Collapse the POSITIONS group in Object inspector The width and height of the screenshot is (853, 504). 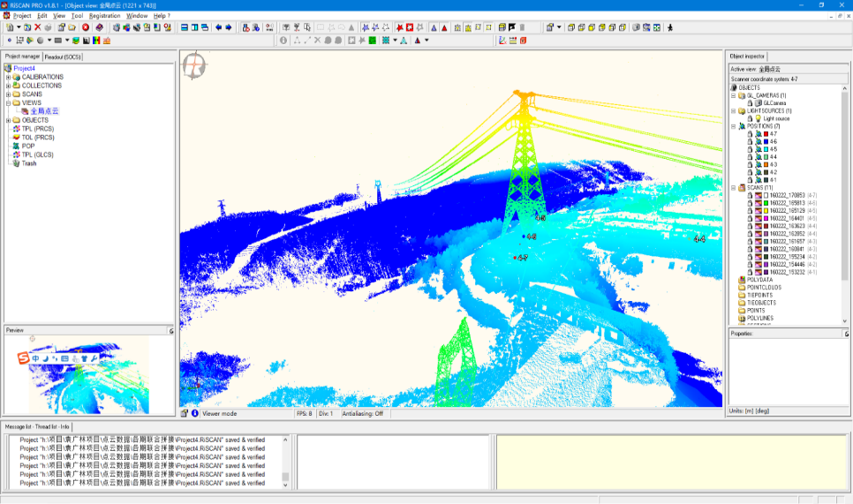(x=733, y=126)
